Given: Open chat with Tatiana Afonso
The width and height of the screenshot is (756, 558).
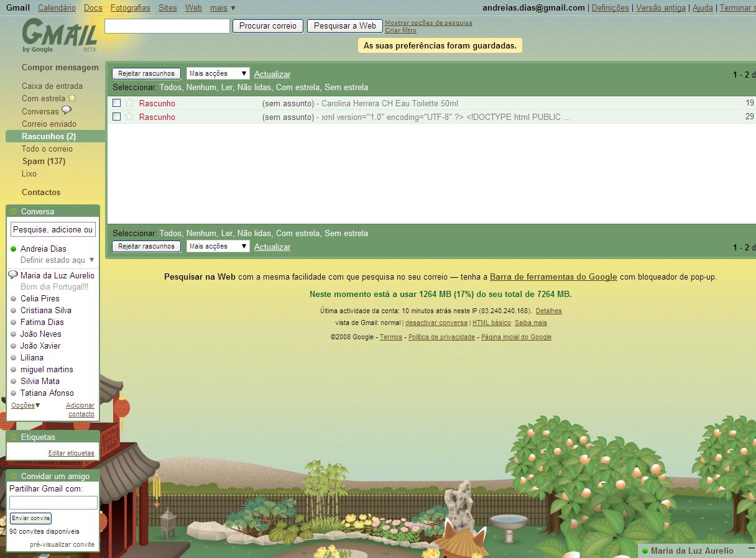Looking at the screenshot, I should coord(47,393).
